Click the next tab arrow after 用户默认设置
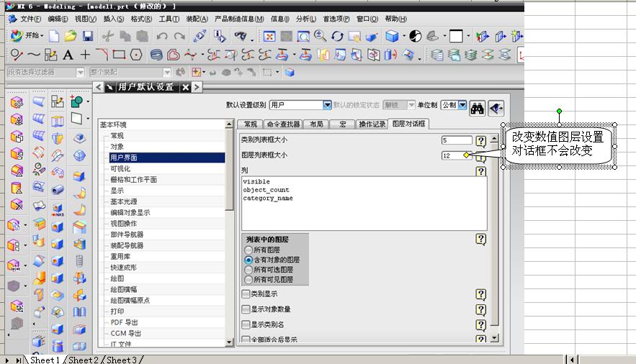636x364 pixels. (197, 86)
